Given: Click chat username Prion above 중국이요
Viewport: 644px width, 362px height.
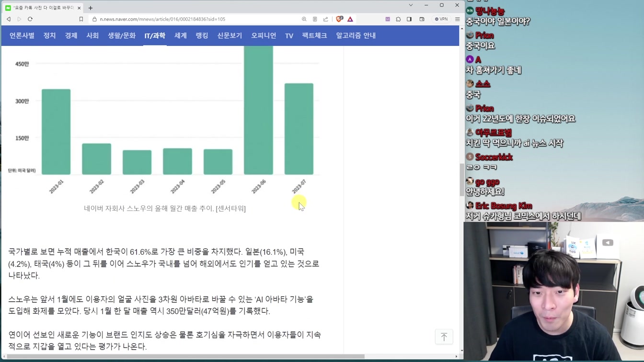Looking at the screenshot, I should [484, 35].
